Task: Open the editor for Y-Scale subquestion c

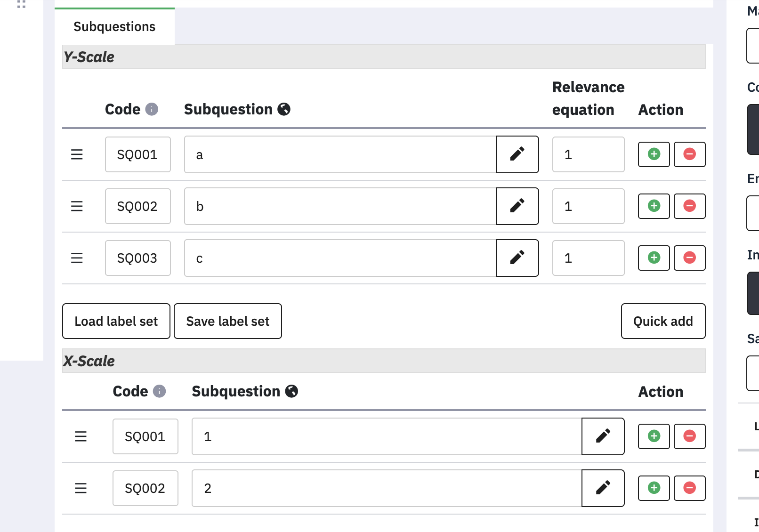Action: pos(517,258)
